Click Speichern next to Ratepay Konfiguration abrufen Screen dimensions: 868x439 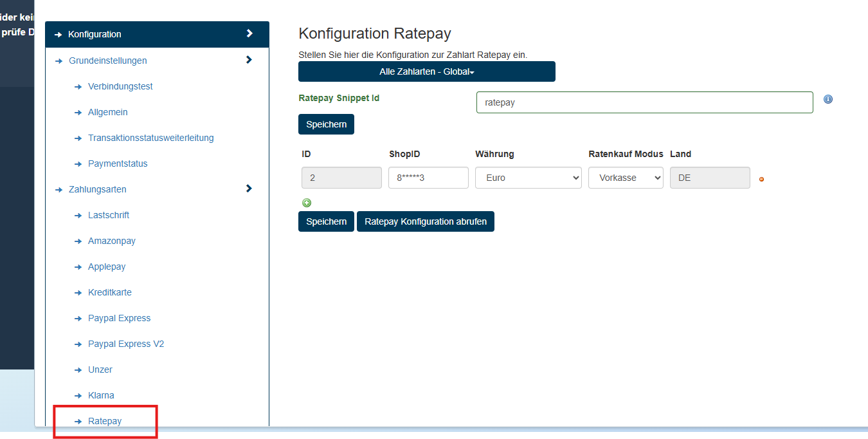click(x=326, y=221)
